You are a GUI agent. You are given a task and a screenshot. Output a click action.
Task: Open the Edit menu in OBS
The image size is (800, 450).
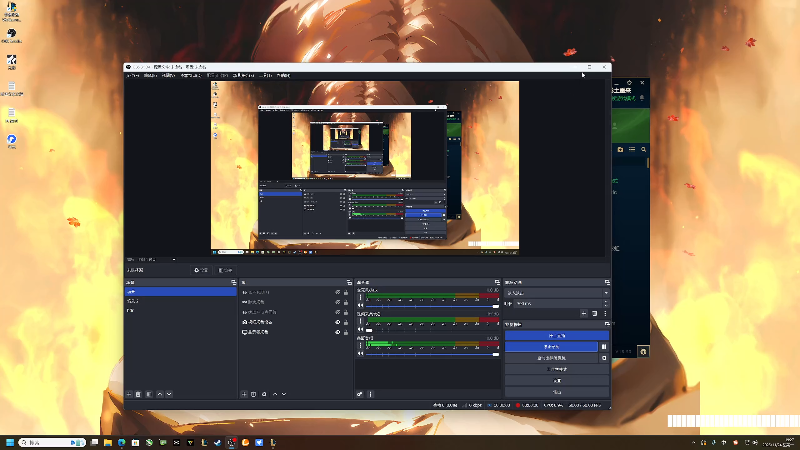(x=150, y=76)
